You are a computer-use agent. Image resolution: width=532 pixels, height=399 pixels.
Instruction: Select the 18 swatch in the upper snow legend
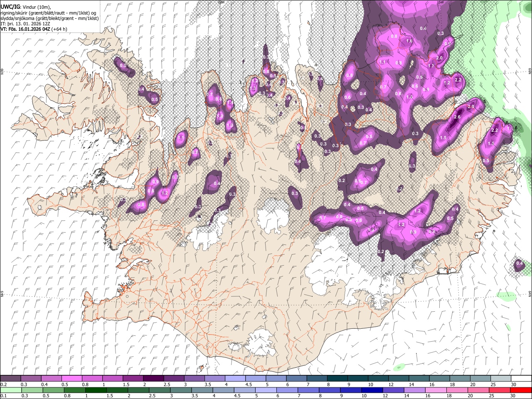tap(460, 379)
